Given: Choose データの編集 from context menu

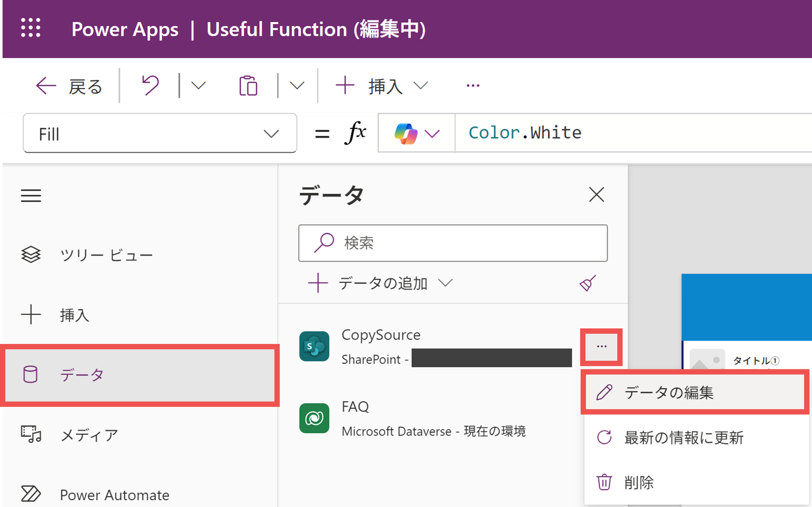Looking at the screenshot, I should 695,392.
